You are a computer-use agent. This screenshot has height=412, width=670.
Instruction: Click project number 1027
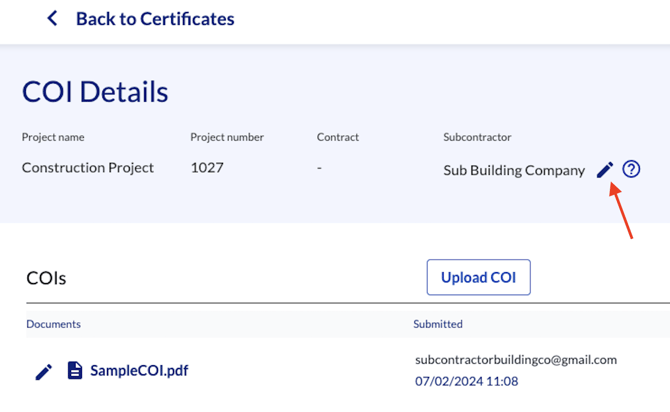coord(209,168)
